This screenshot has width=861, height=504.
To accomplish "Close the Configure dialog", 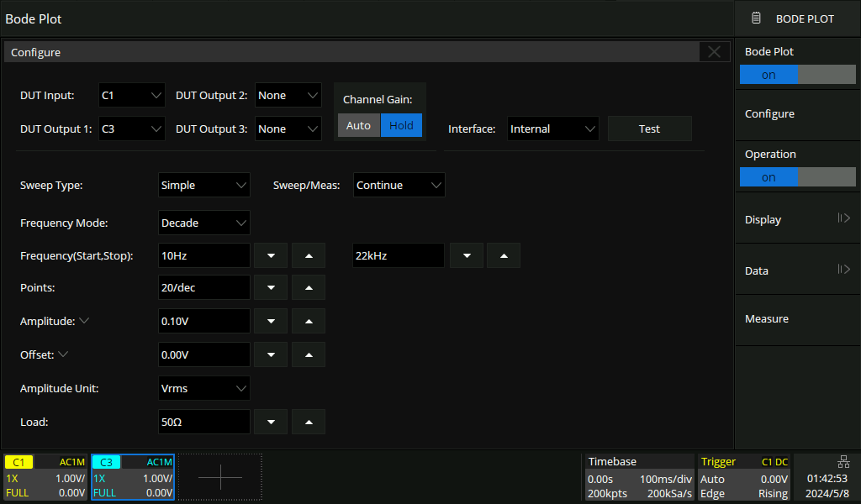I will tap(714, 52).
